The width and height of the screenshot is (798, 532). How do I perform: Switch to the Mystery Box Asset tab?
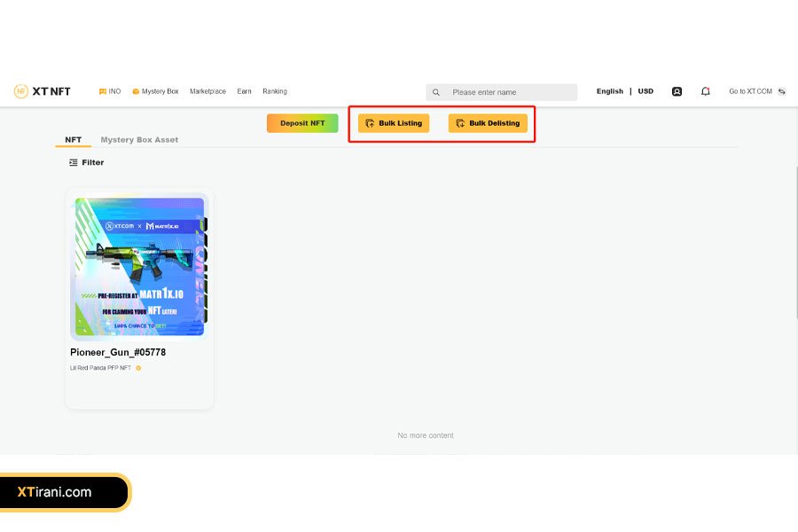[x=139, y=140]
